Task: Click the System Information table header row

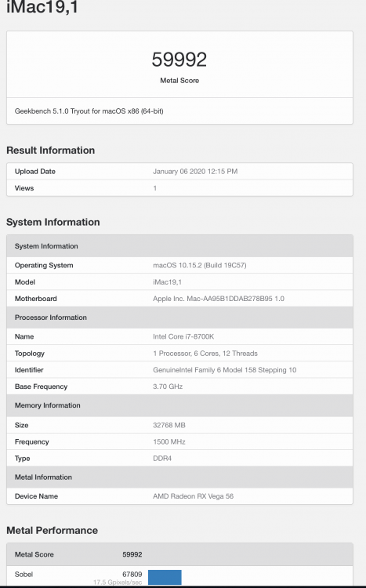Action: pos(179,246)
